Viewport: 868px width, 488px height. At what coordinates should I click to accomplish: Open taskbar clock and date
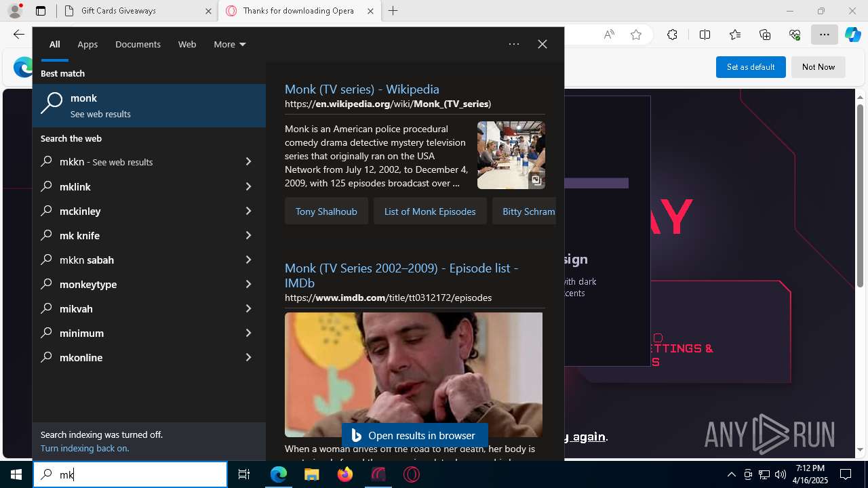[810, 474]
